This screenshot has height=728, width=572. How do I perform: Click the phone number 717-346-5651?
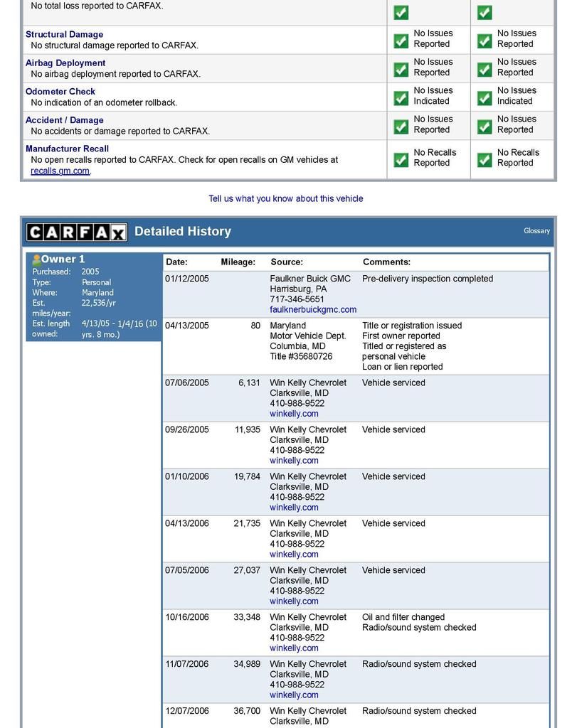coord(297,299)
